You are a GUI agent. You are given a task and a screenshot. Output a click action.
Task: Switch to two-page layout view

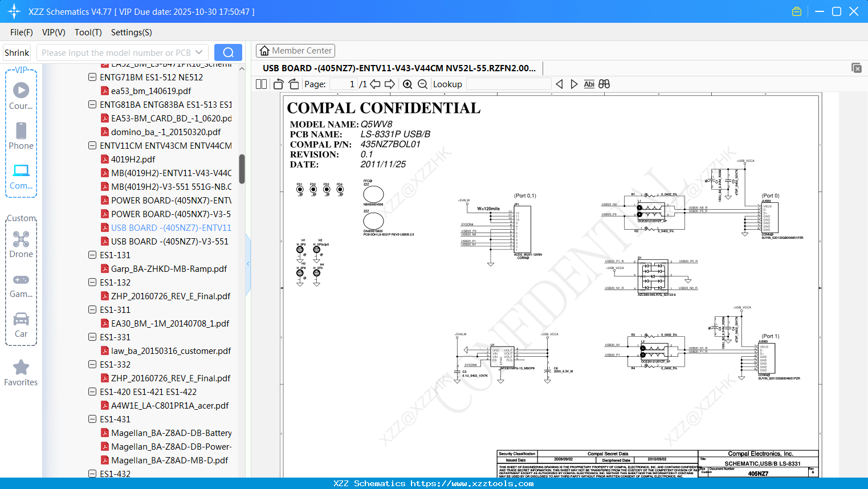point(262,84)
